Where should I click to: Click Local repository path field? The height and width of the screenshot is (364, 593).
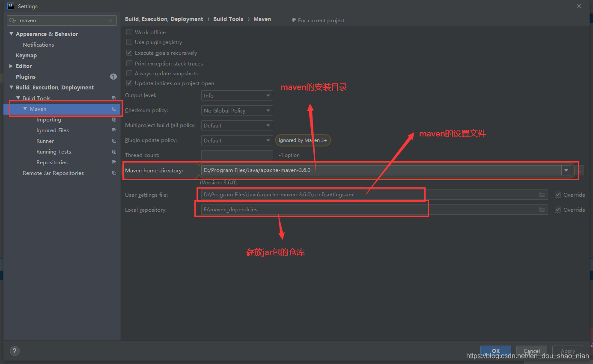[375, 210]
